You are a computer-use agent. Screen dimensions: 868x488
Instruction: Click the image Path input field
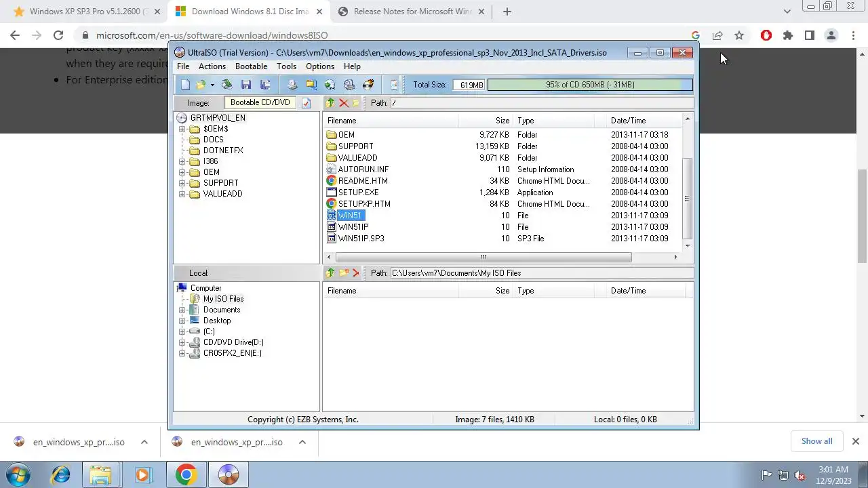coord(542,103)
